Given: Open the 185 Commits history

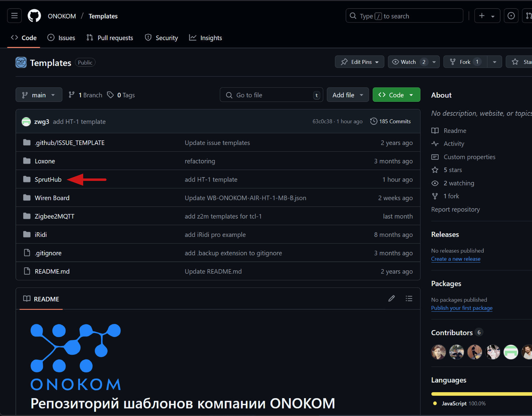Looking at the screenshot, I should [x=390, y=121].
